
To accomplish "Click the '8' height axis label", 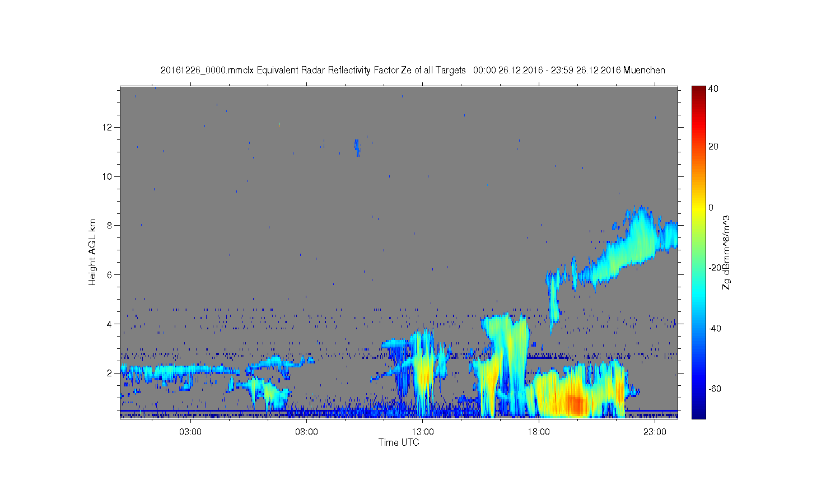I will click(x=110, y=226).
